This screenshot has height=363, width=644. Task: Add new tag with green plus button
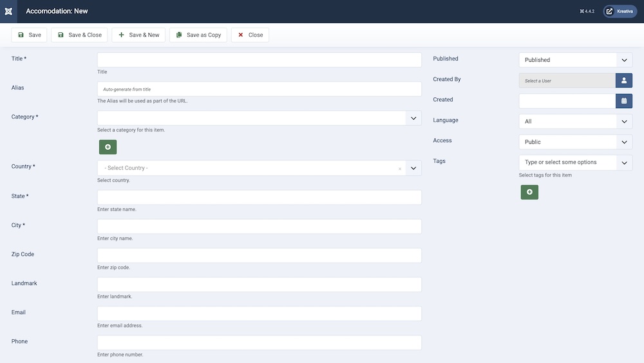529,192
